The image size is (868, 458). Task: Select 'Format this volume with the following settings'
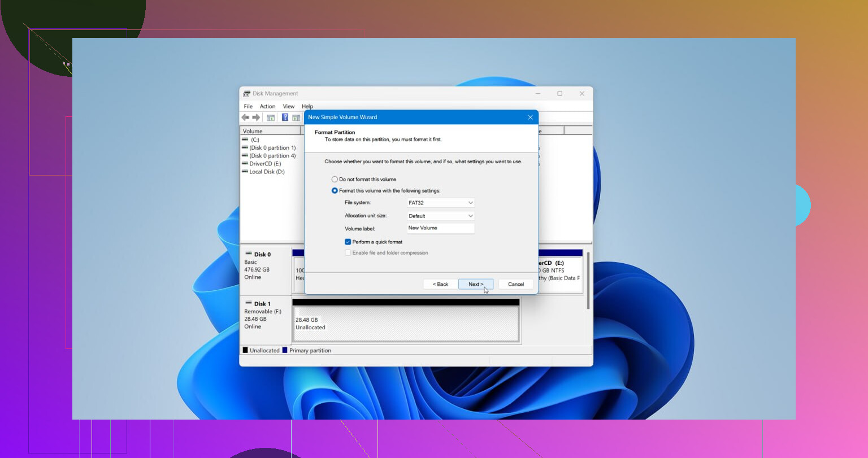point(335,191)
